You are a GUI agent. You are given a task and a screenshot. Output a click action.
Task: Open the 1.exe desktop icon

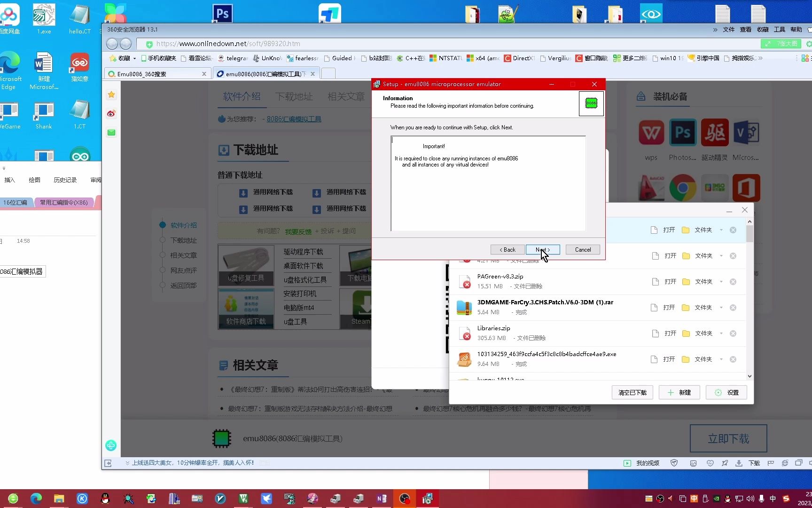click(x=44, y=19)
